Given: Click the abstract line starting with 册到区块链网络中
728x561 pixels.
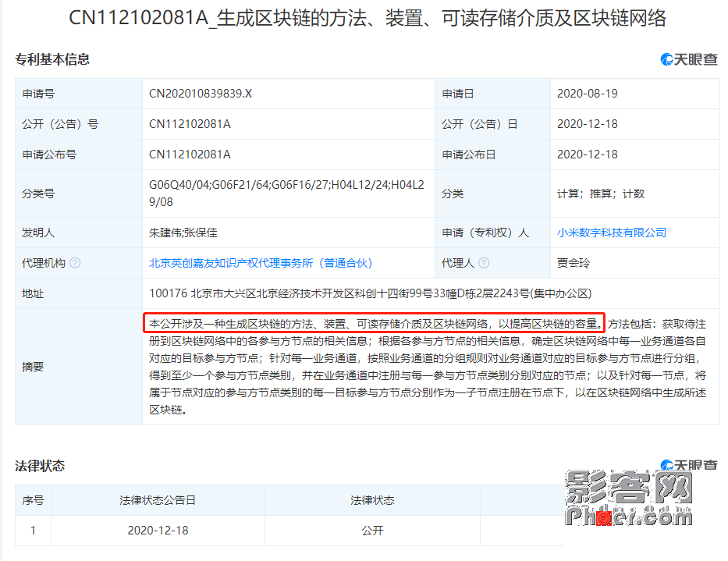Looking at the screenshot, I should 427,341.
